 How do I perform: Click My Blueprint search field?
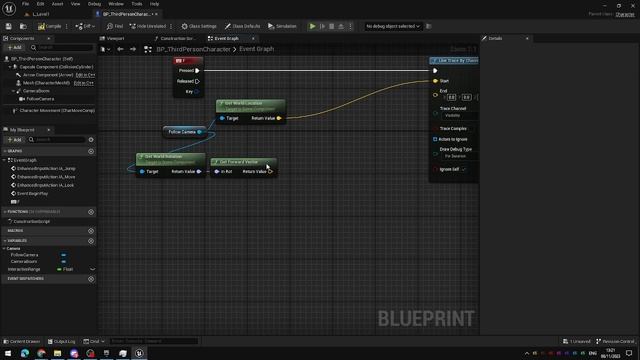point(56,140)
